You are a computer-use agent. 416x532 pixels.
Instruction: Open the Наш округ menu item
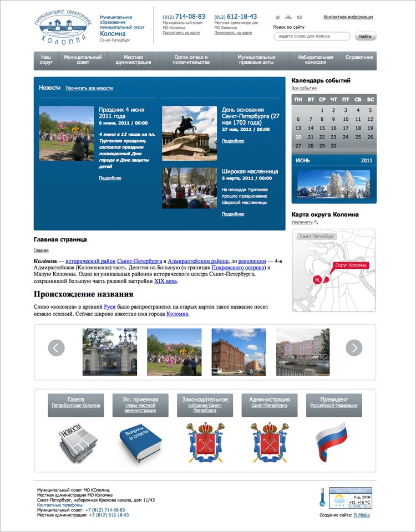tap(46, 60)
